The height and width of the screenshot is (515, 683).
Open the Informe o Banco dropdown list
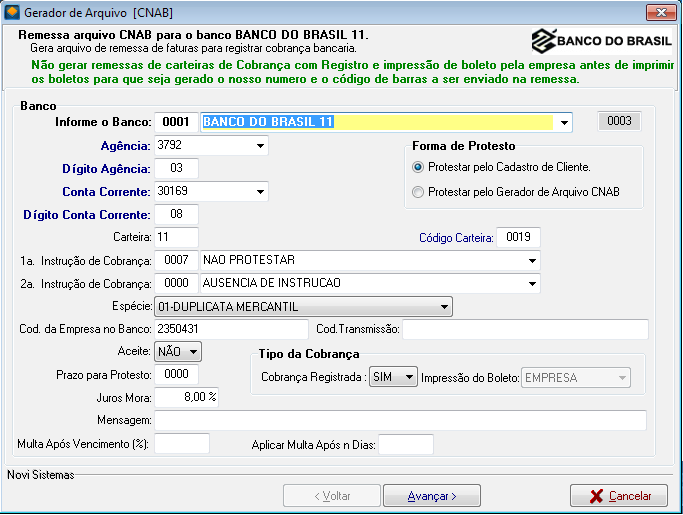[x=564, y=122]
